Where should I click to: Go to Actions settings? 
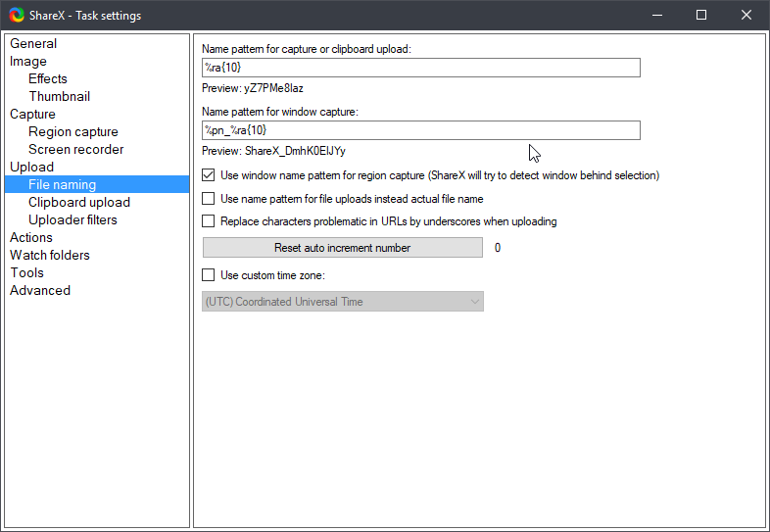click(x=31, y=238)
